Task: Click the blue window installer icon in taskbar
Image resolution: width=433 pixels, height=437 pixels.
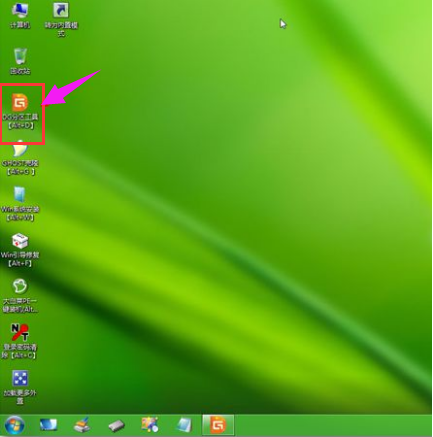Action: pyautogui.click(x=184, y=425)
